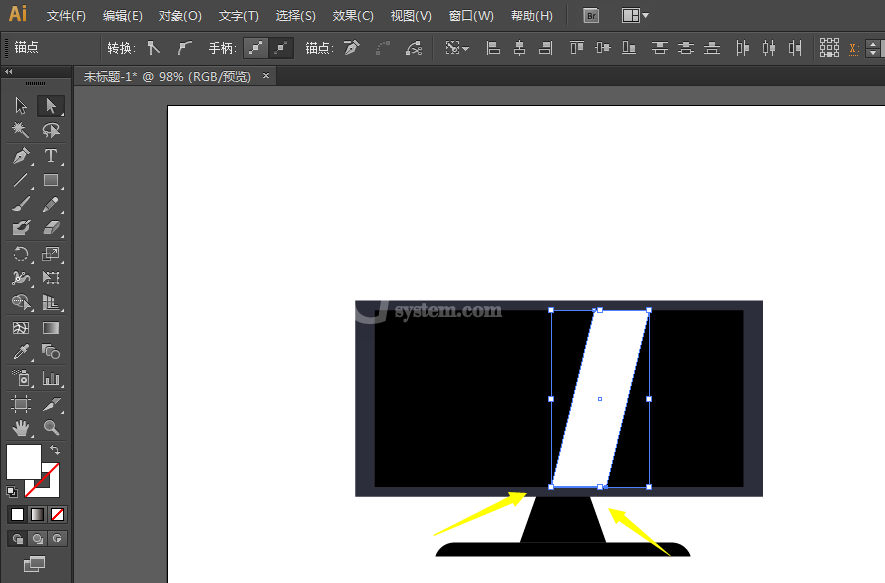Open the 文件(F) menu
This screenshot has width=885, height=583.
66,16
